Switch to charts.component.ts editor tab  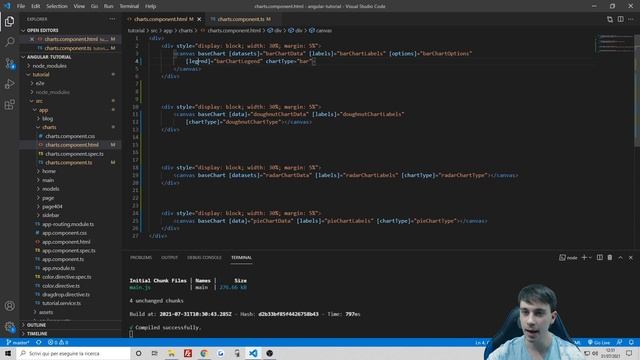click(241, 19)
